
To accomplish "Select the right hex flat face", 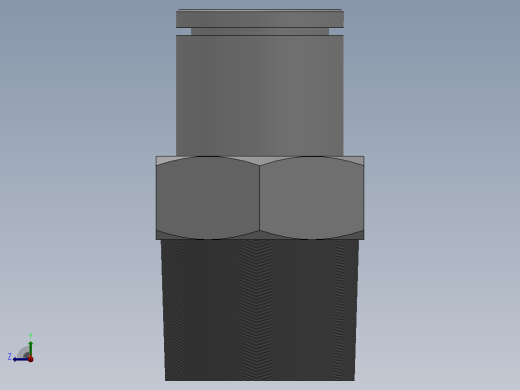I will (x=312, y=198).
